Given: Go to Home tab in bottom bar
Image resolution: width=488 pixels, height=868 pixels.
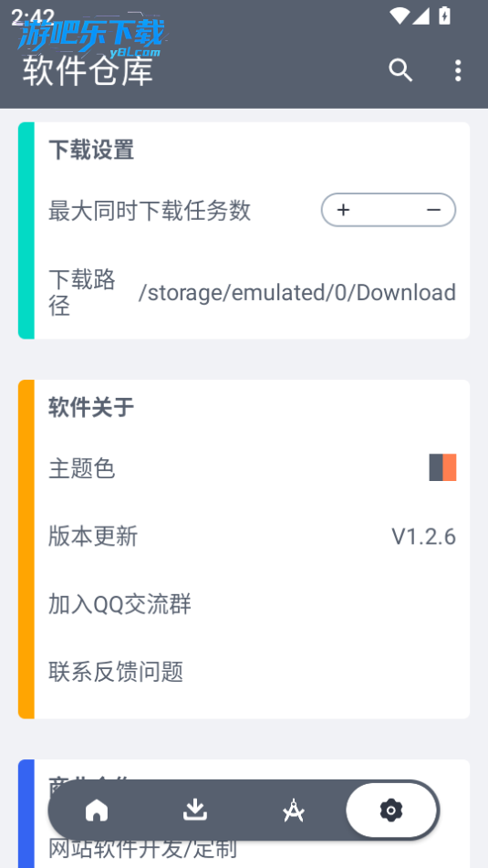Looking at the screenshot, I should [x=97, y=810].
